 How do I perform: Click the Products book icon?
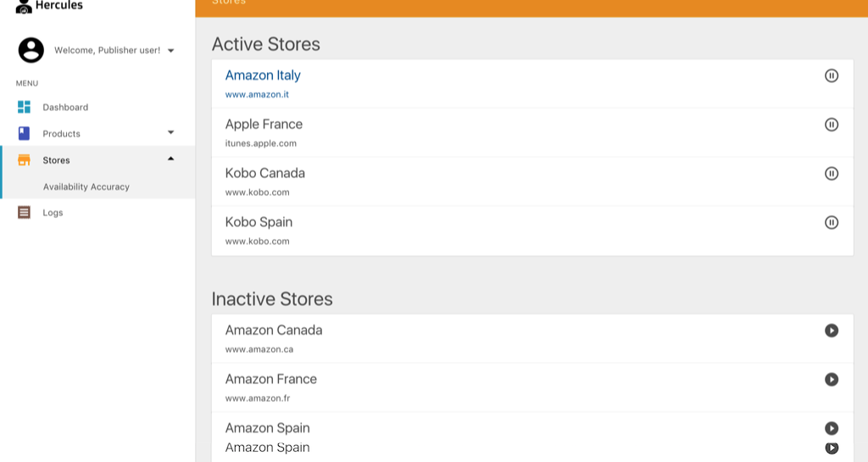(24, 133)
